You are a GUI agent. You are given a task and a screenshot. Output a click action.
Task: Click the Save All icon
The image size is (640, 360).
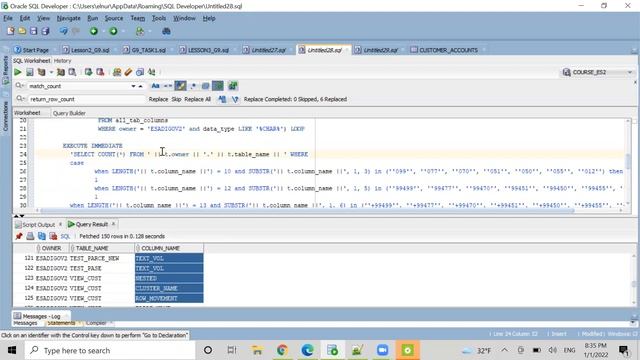coord(45,31)
